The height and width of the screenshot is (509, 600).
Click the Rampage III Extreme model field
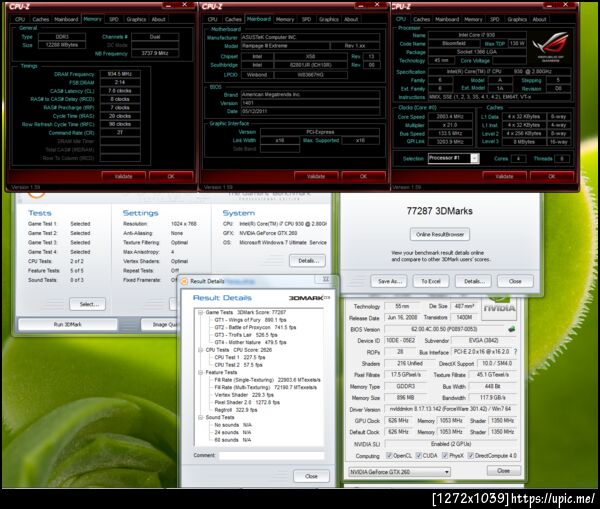click(285, 46)
